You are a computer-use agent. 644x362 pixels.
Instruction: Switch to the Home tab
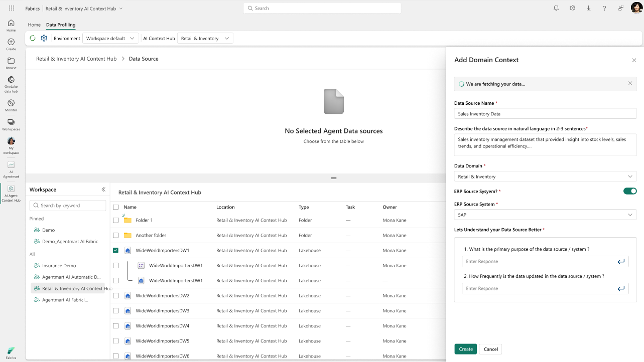(34, 25)
